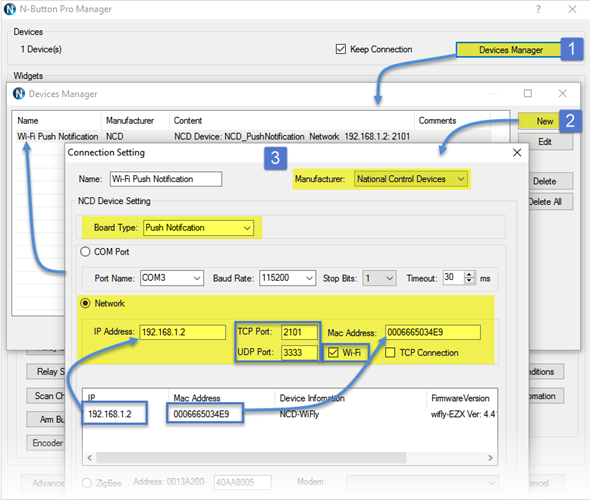Open the Stop Bits dropdown
Image resolution: width=590 pixels, height=500 pixels.
(379, 278)
